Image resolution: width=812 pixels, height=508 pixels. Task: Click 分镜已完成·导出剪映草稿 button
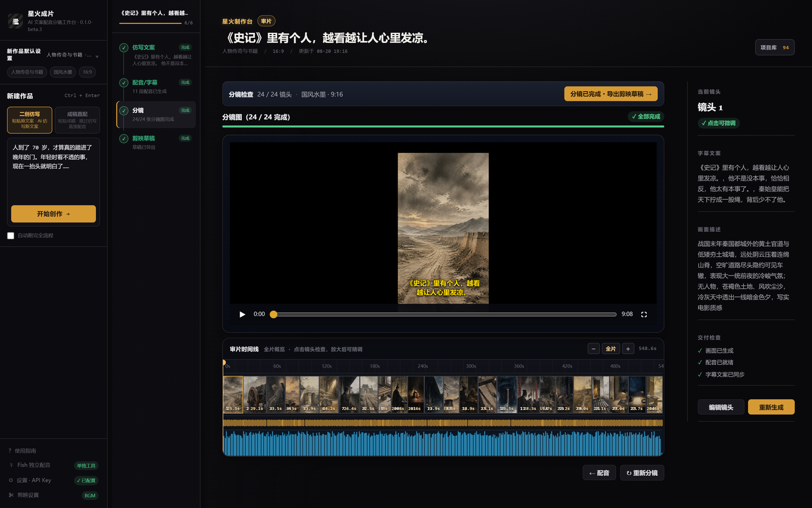[x=611, y=94]
